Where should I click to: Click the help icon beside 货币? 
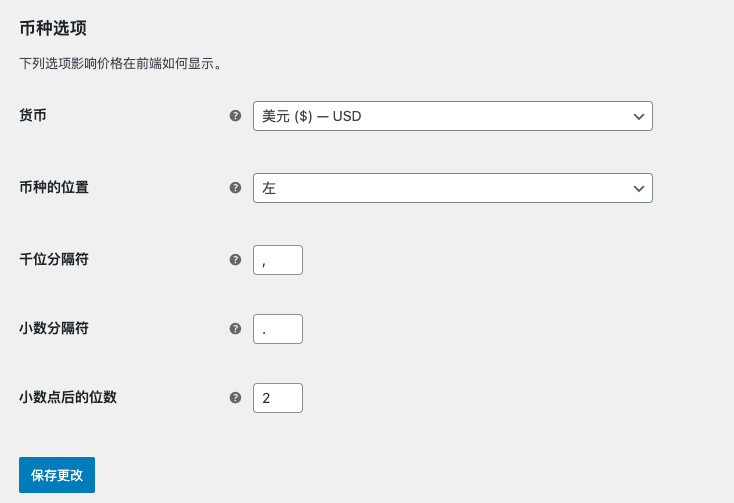click(x=235, y=116)
